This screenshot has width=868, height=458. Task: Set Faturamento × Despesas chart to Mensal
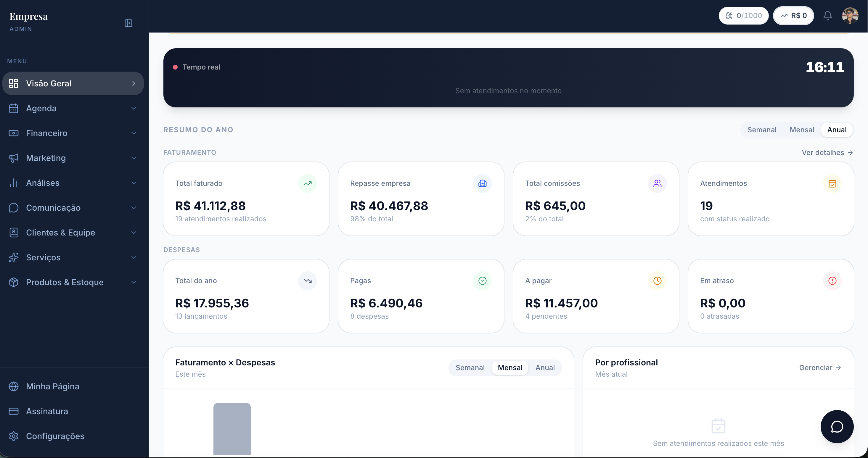pos(510,368)
